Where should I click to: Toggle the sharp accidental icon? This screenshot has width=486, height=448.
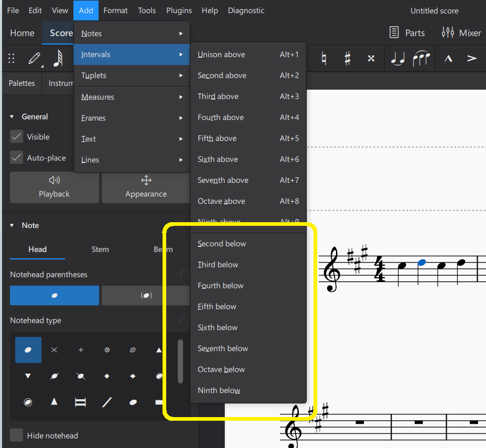click(x=348, y=58)
